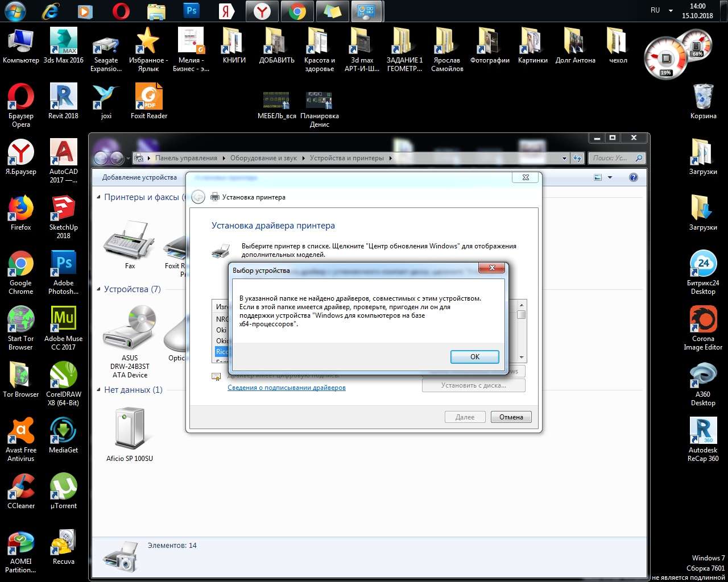Open the Revit 2018 shortcut

tap(64, 102)
